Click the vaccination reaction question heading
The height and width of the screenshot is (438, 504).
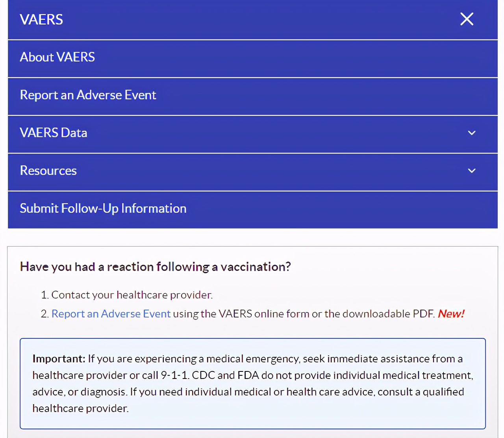tap(155, 267)
